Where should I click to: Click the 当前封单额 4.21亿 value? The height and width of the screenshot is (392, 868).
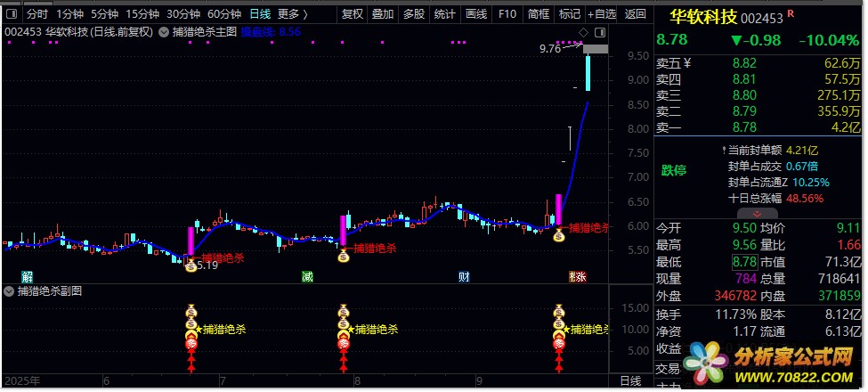(801, 150)
